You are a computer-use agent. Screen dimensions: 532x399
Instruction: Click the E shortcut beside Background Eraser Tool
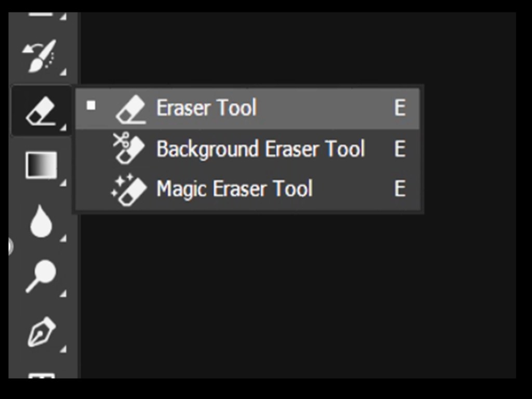pos(400,149)
